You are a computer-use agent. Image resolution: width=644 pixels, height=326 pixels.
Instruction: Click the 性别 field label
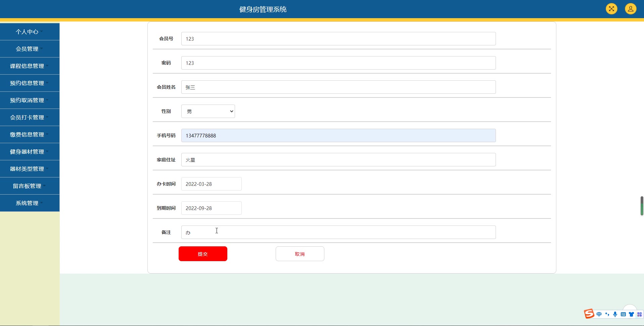point(166,111)
